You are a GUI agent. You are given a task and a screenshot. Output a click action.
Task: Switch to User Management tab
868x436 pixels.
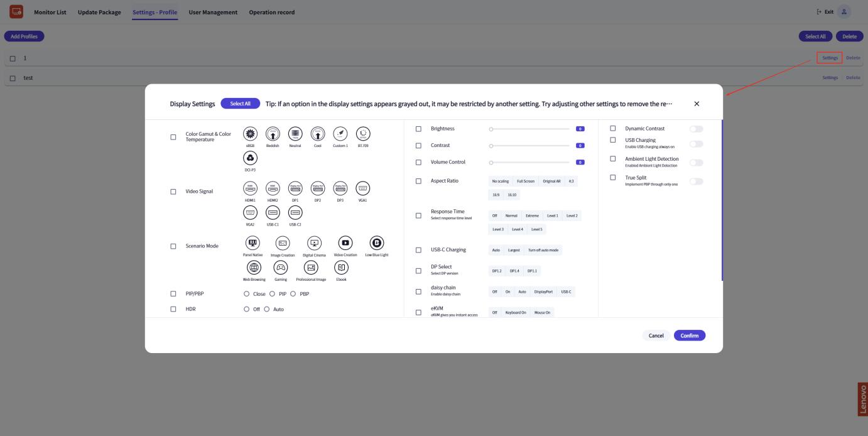point(213,13)
